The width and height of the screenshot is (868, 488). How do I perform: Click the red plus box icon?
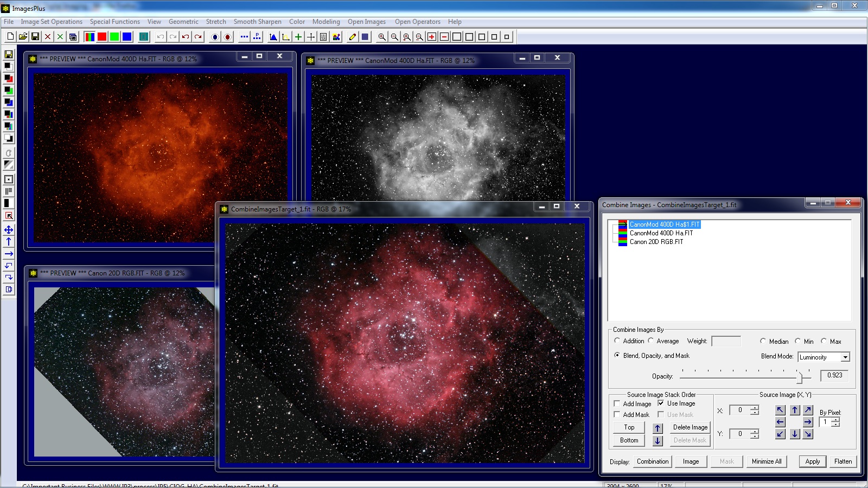coord(432,37)
